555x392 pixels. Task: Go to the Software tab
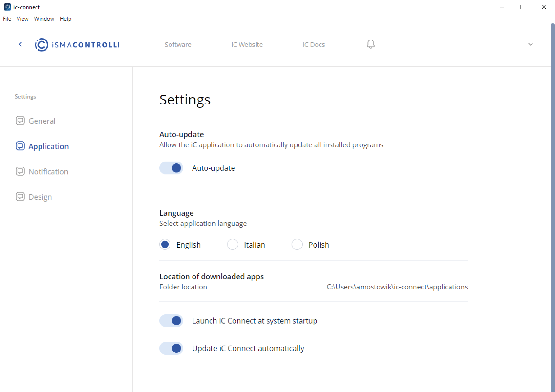[x=178, y=44]
